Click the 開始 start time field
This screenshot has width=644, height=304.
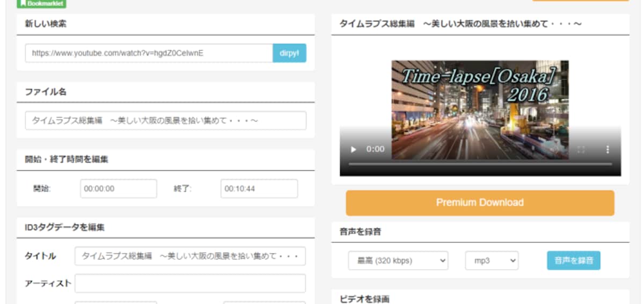click(119, 189)
